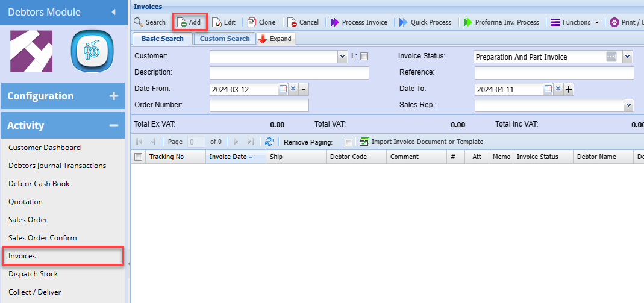Toggle the L checkbox next to Customer
644x303 pixels.
point(364,57)
